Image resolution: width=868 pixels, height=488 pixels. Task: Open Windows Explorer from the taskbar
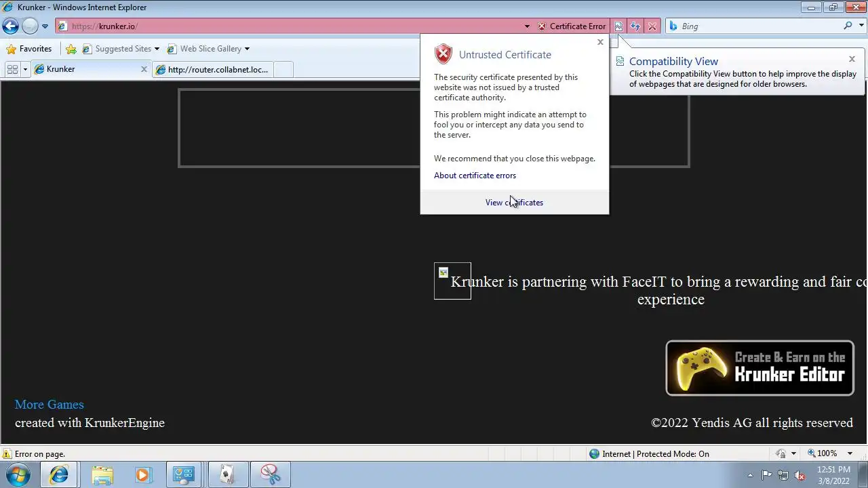tap(102, 475)
